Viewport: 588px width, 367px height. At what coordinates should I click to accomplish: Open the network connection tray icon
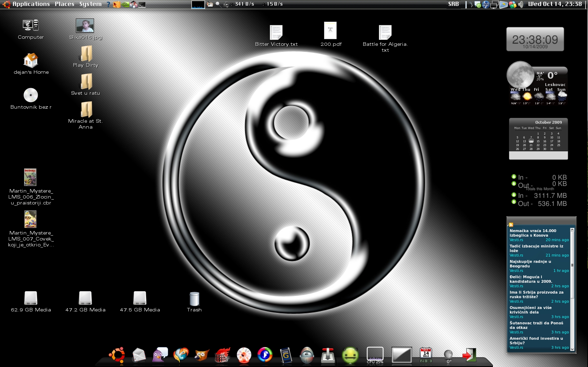(494, 5)
